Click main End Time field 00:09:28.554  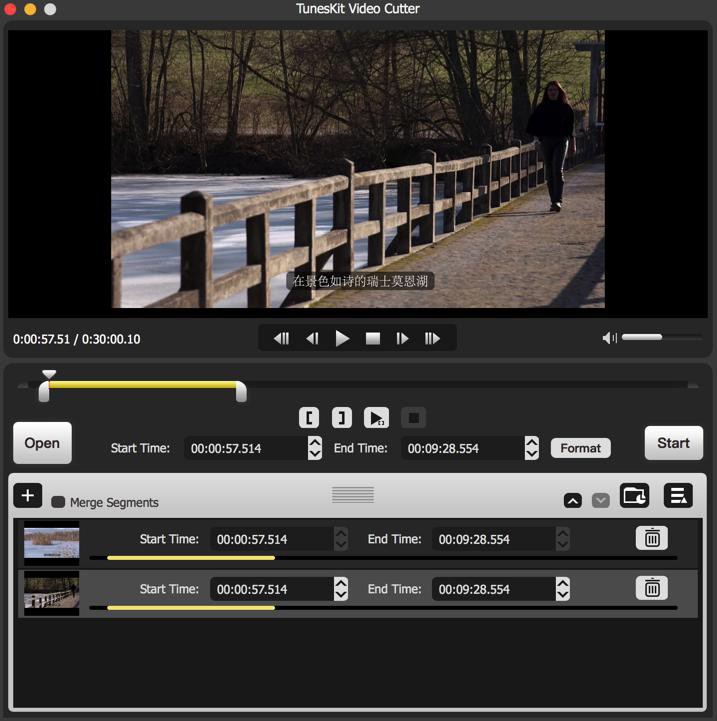(x=463, y=448)
